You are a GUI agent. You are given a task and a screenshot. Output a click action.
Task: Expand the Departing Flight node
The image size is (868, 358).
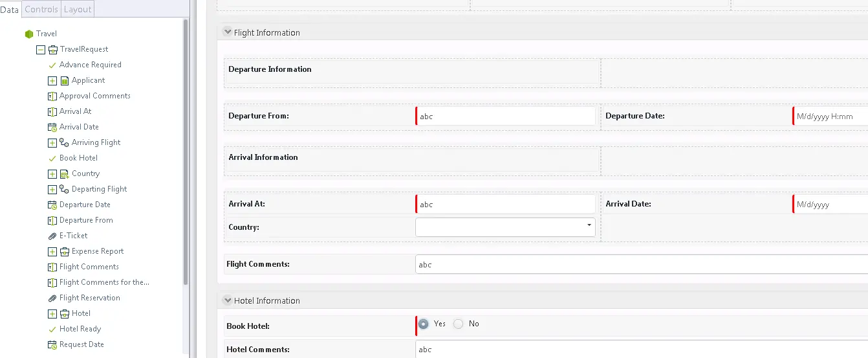pos(52,189)
